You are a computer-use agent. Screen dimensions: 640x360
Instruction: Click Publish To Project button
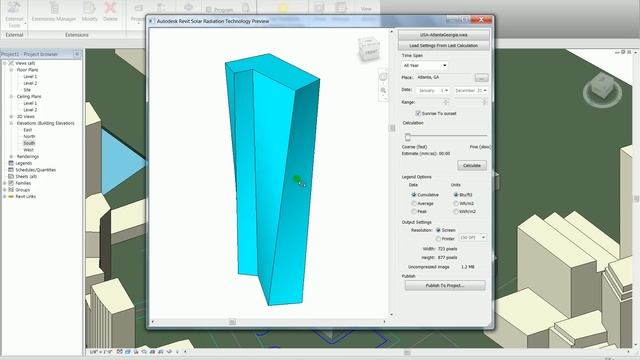point(445,285)
